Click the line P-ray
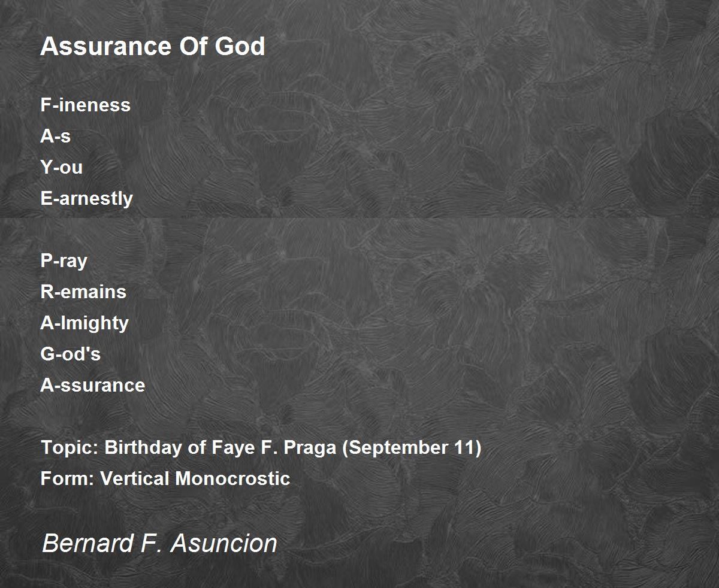 [64, 261]
